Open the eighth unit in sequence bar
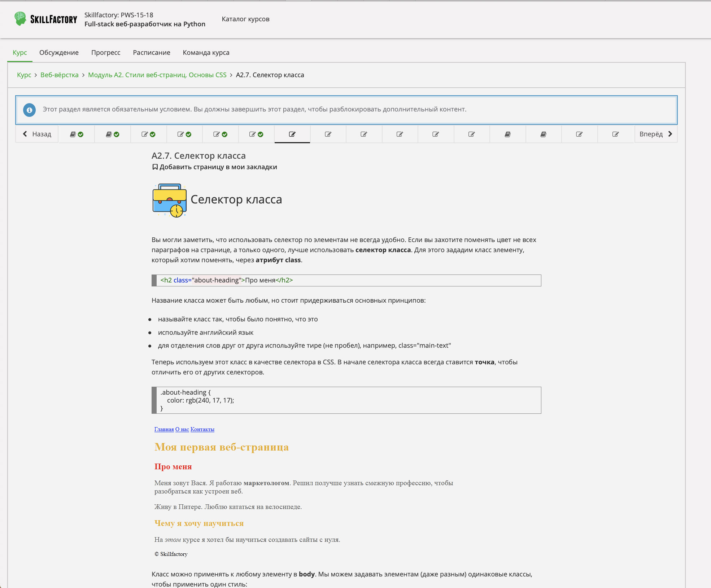 pyautogui.click(x=328, y=134)
